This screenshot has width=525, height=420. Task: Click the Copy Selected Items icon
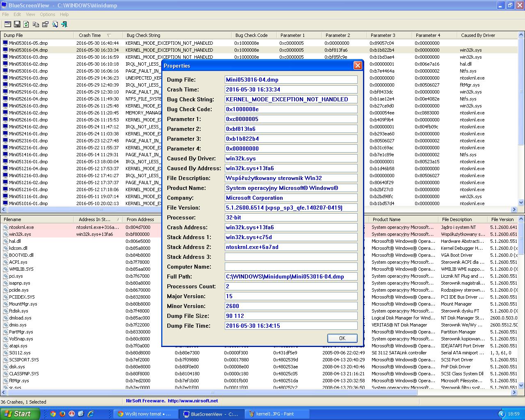tap(36, 25)
